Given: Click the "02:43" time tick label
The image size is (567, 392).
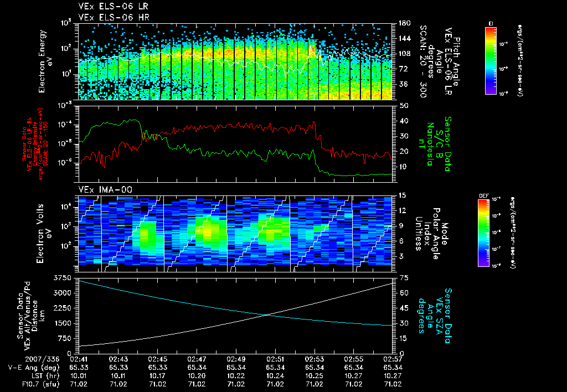Looking at the screenshot, I should pos(118,359).
